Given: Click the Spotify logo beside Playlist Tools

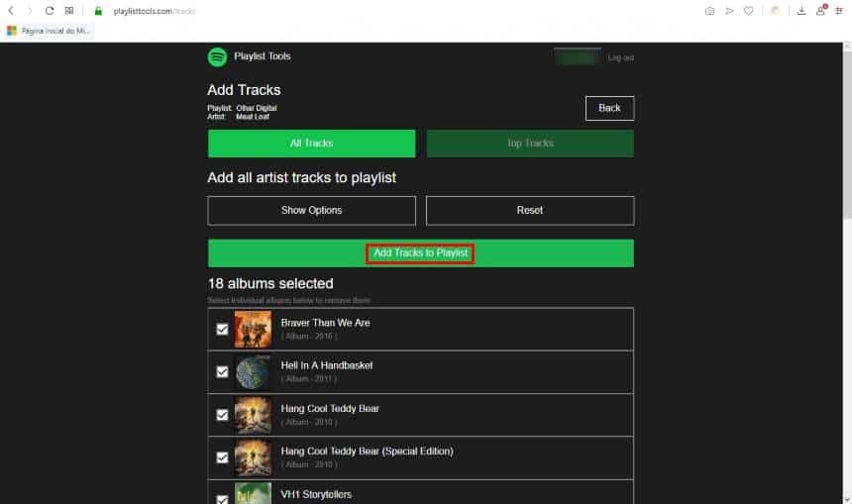Looking at the screenshot, I should (x=217, y=57).
